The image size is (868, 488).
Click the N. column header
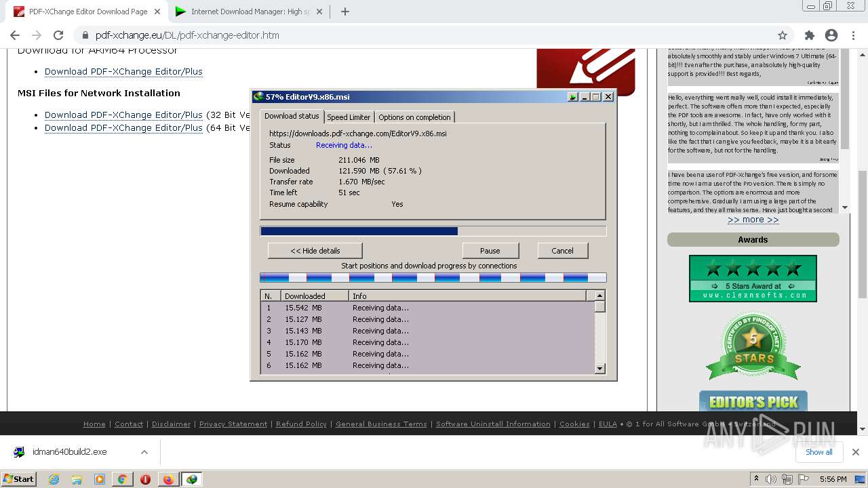pos(271,296)
